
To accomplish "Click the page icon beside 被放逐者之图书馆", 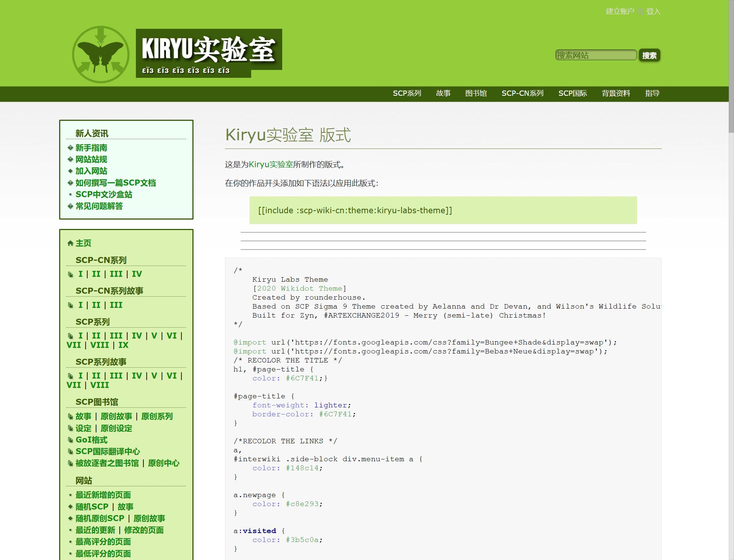I will (x=70, y=463).
